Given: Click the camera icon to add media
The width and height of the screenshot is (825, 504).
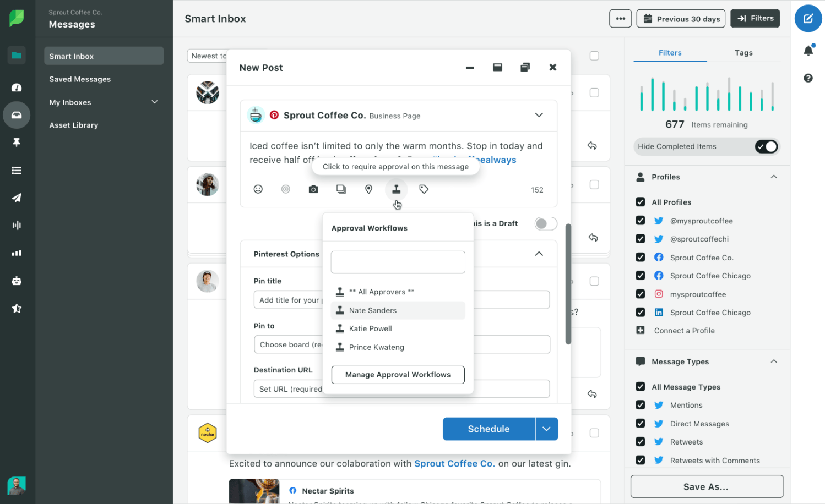Looking at the screenshot, I should (313, 189).
